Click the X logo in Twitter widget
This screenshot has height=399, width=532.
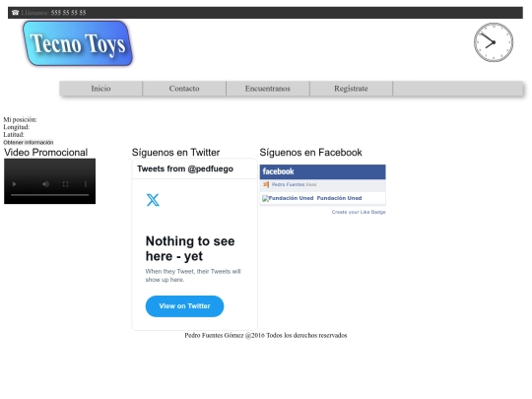pos(153,200)
